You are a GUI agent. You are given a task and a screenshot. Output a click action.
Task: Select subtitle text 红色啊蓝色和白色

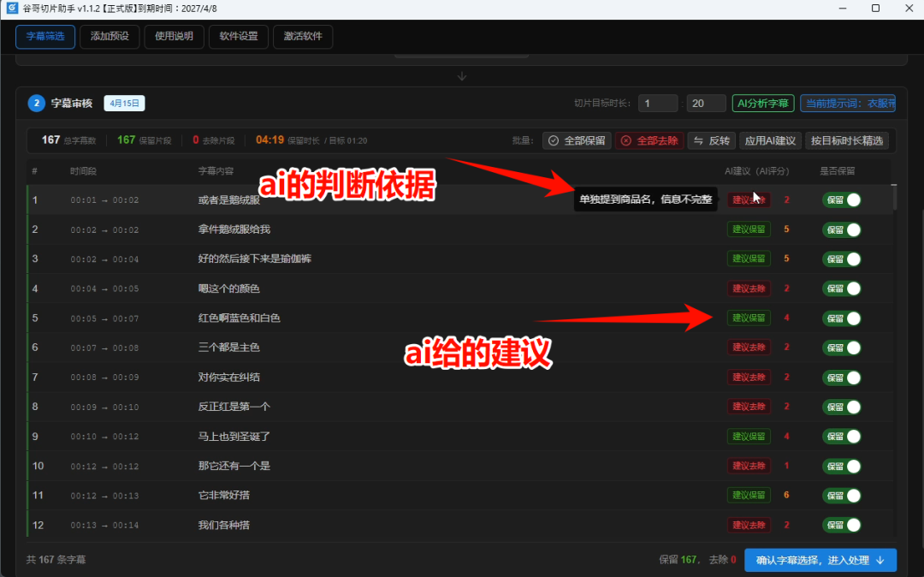click(240, 318)
